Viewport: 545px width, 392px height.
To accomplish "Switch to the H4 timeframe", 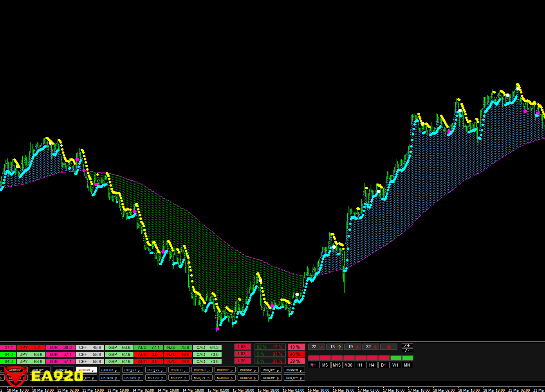I will tap(372, 365).
